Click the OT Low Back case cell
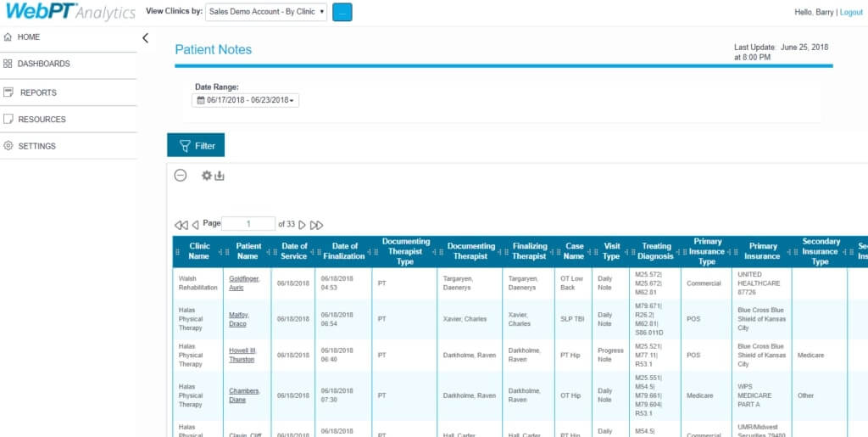 point(572,283)
